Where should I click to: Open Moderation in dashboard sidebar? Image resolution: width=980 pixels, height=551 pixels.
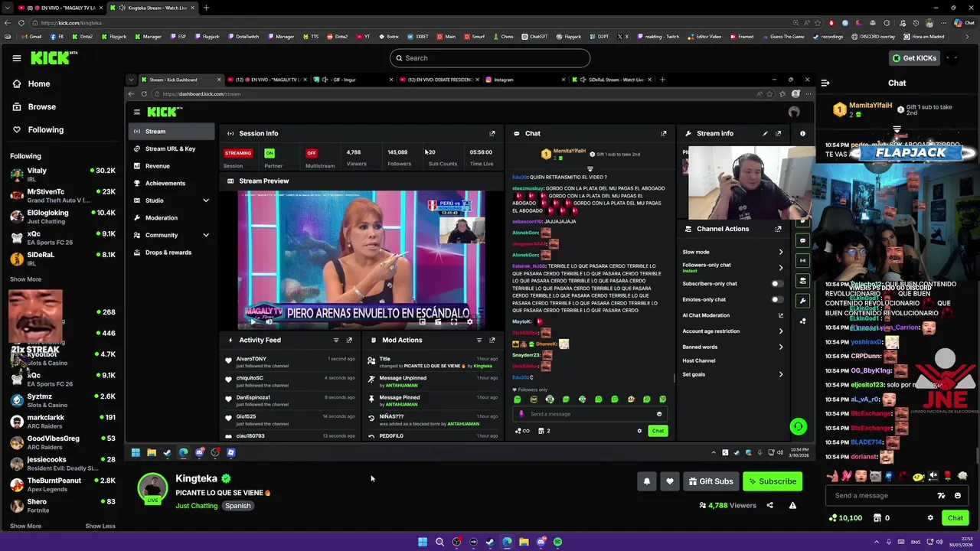[171, 218]
